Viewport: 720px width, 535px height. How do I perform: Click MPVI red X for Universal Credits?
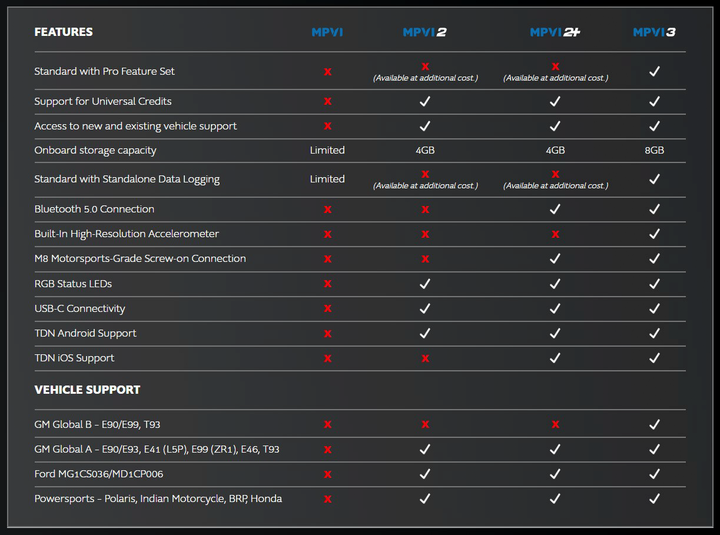tap(327, 102)
